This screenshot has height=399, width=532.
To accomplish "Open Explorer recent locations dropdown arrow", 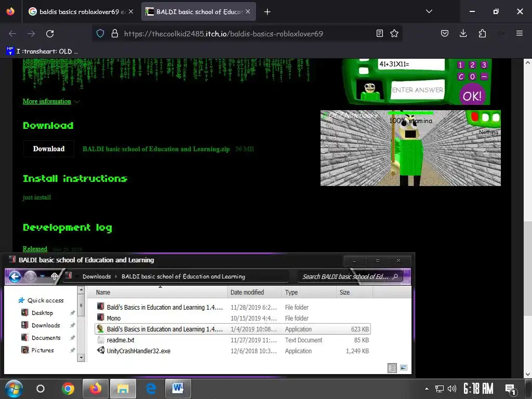I will pos(43,276).
